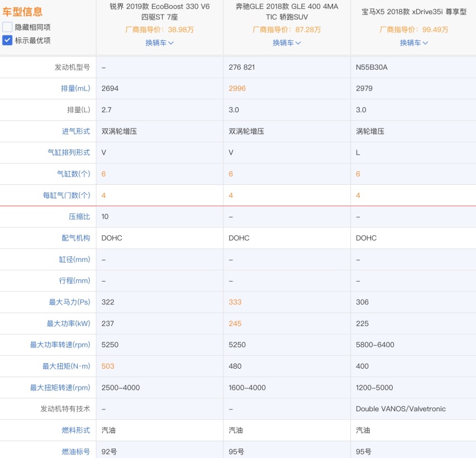The image size is (476, 458).
Task: Select the torque rpm value 2500-4000
Action: pyautogui.click(x=121, y=387)
